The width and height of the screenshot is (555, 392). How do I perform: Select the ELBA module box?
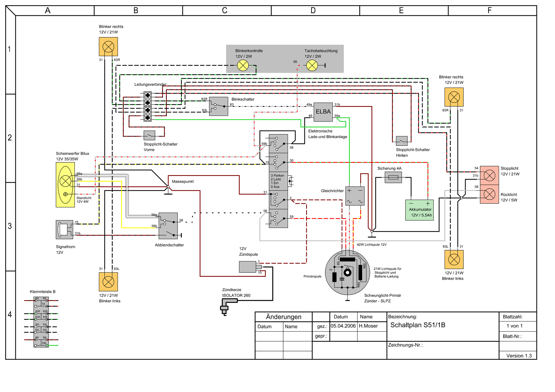tap(323, 112)
